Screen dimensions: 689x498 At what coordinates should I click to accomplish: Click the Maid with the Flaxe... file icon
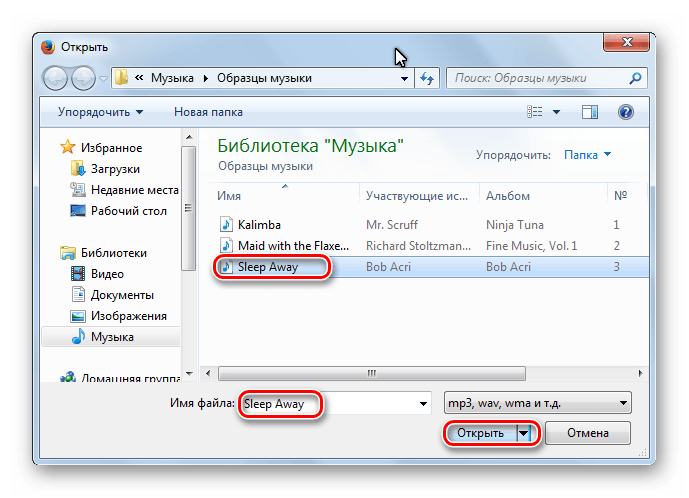click(x=226, y=245)
